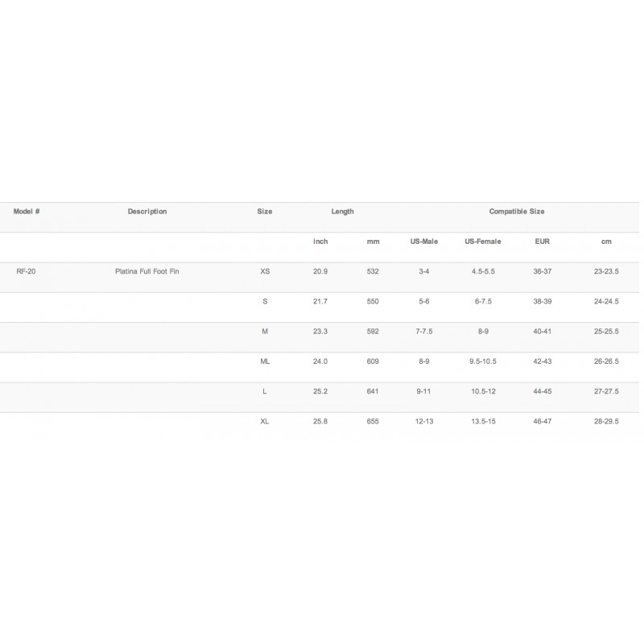
Task: Select the Platina Full Foot Fin description
Action: click(147, 271)
